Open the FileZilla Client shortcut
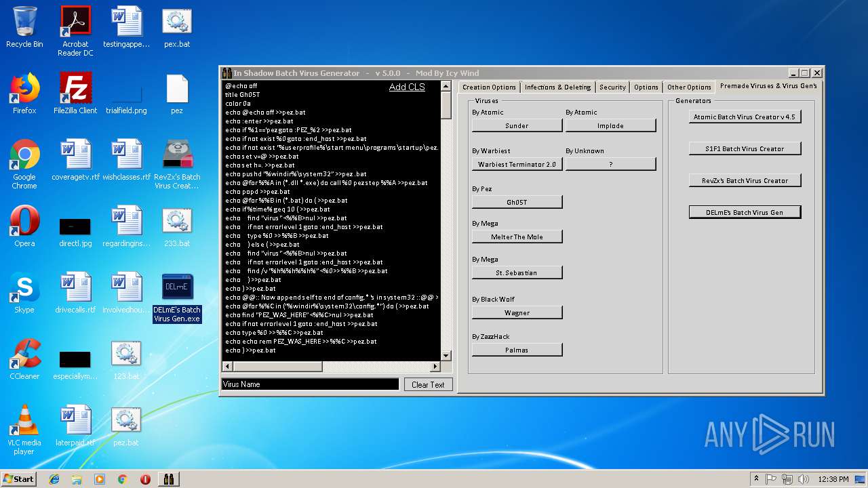The height and width of the screenshot is (488, 868). tap(75, 94)
